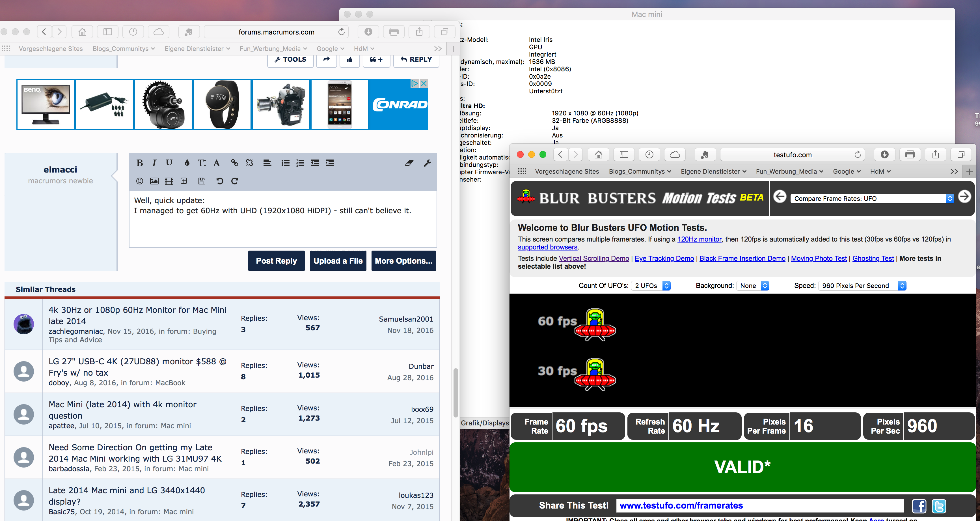Expand Google bookmarks folder in testufo window
The image size is (980, 521).
click(847, 172)
